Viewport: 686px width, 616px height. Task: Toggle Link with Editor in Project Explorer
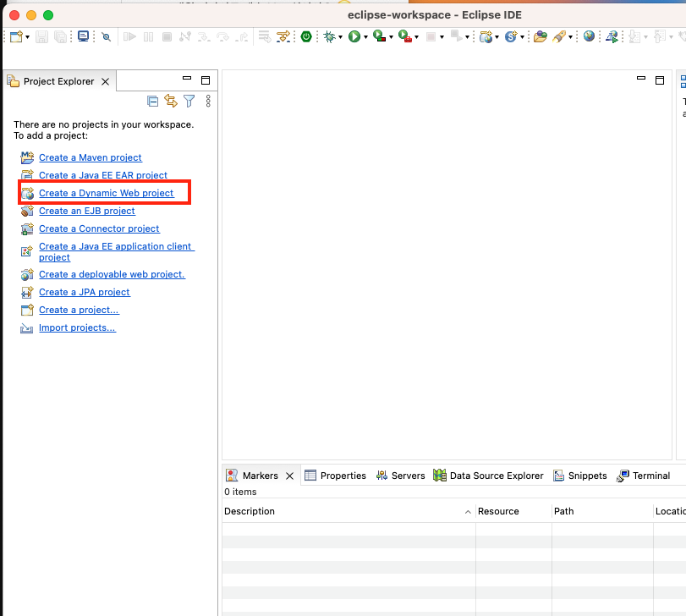(171, 101)
